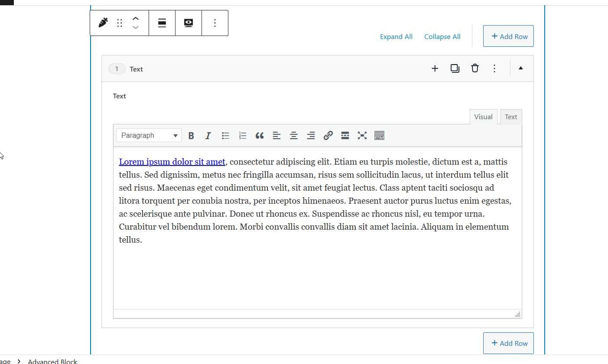Switch to the Visual editor tab
The width and height of the screenshot is (608, 364).
pos(483,117)
